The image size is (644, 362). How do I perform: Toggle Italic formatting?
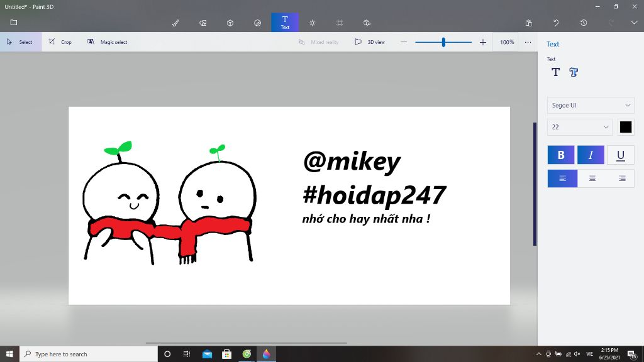(591, 155)
